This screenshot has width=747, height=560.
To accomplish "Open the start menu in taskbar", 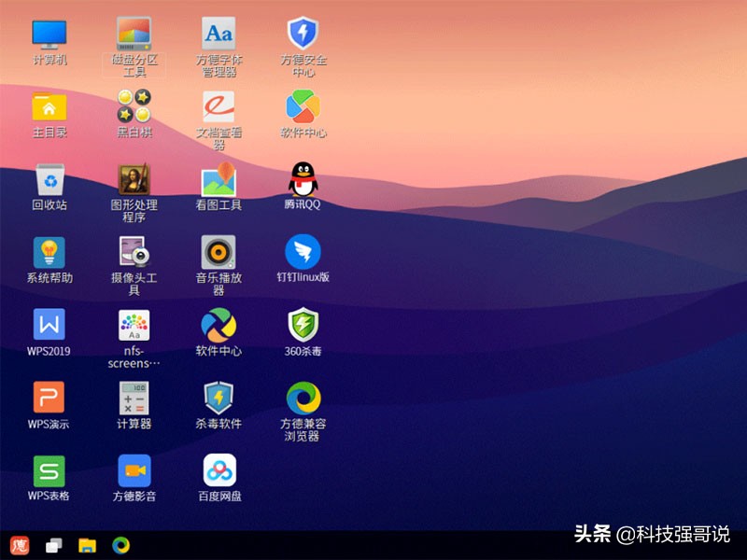I will tap(20, 545).
